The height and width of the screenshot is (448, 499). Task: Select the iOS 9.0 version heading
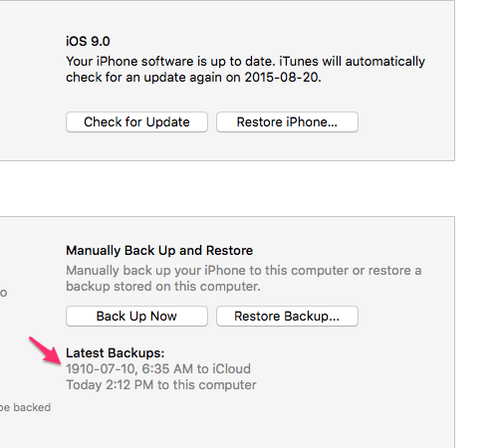click(x=88, y=42)
